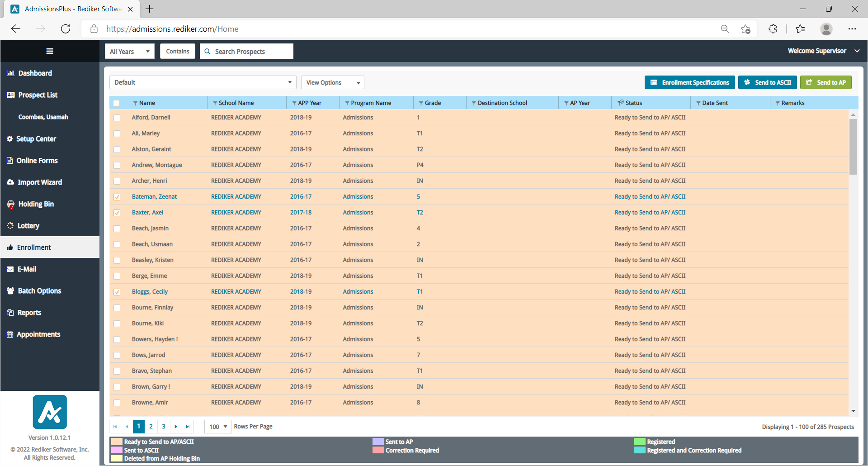Click the Enrollment thumbs-up icon
The image size is (868, 466).
[x=9, y=247]
